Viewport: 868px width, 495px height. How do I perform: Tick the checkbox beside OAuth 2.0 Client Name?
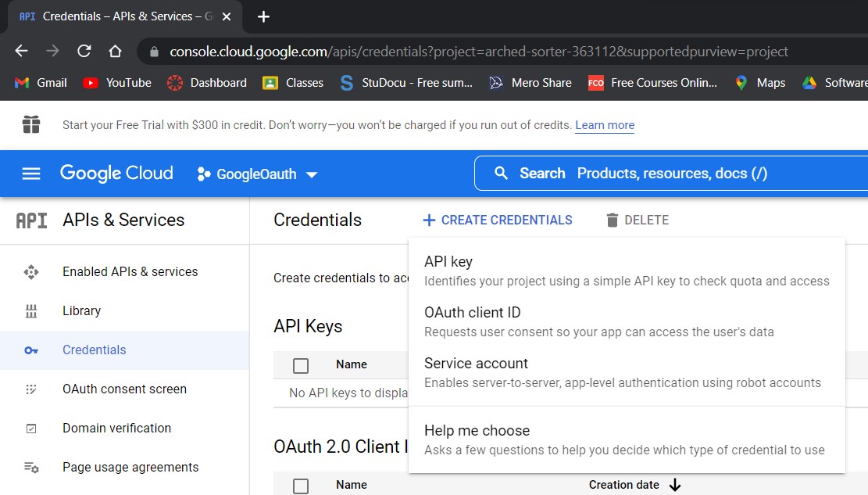pos(301,485)
